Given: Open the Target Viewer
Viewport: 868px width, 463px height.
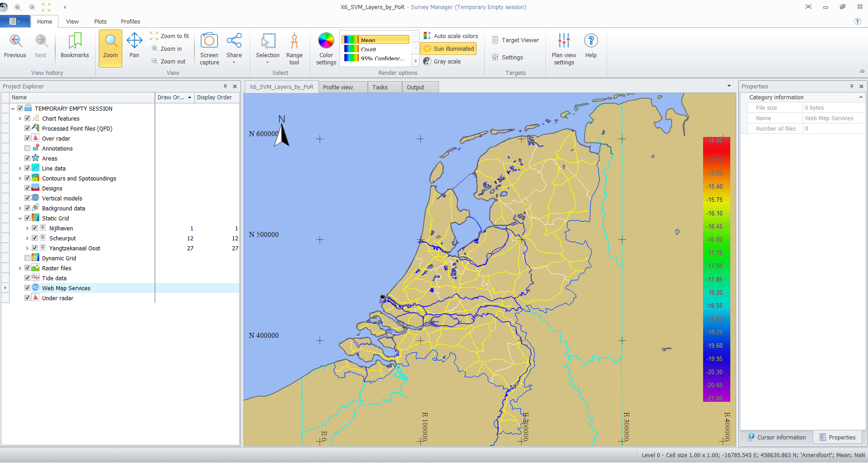Looking at the screenshot, I should click(x=516, y=40).
